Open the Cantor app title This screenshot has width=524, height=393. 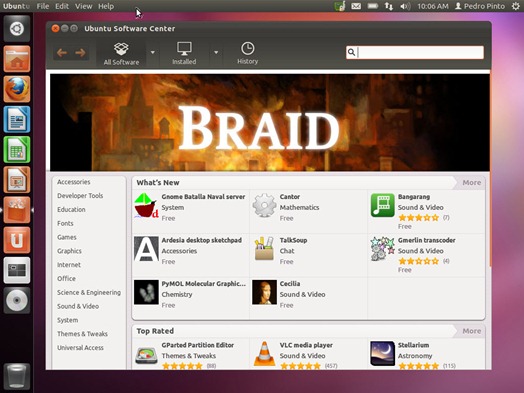(290, 197)
